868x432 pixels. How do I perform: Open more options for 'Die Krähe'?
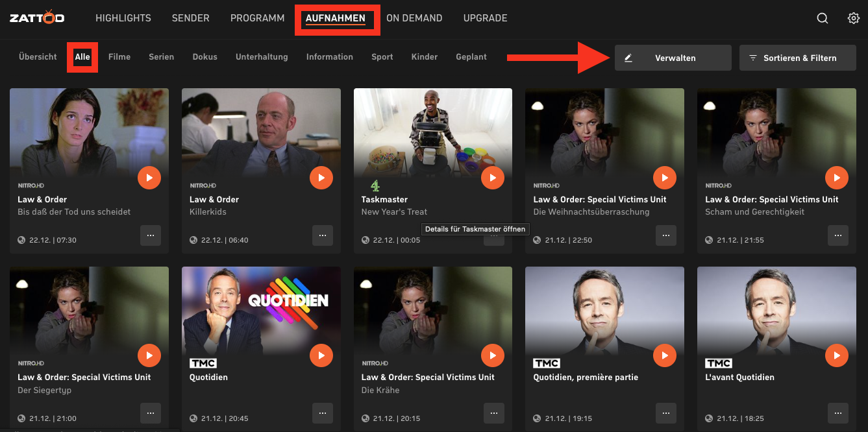(494, 413)
